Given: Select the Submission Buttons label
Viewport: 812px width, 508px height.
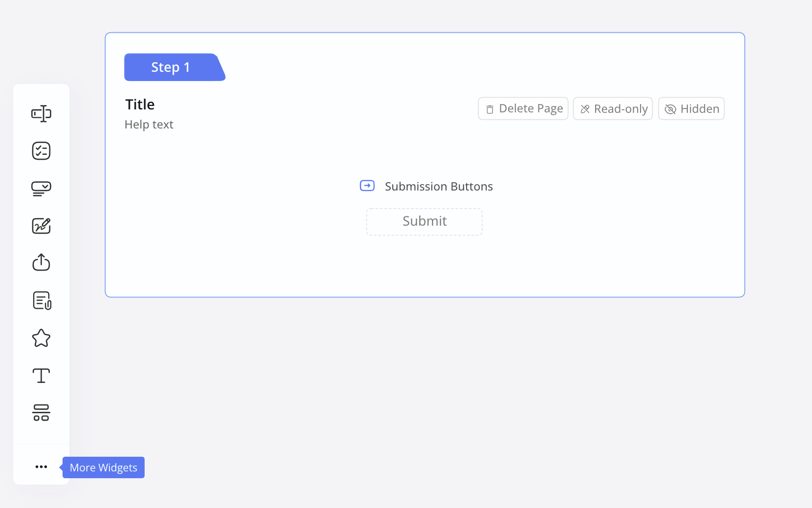Looking at the screenshot, I should (x=439, y=187).
